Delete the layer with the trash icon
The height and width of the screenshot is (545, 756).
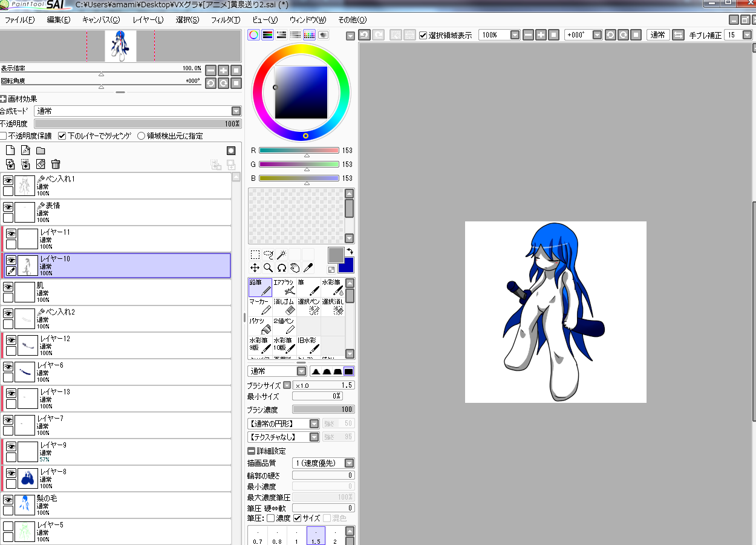coord(56,164)
